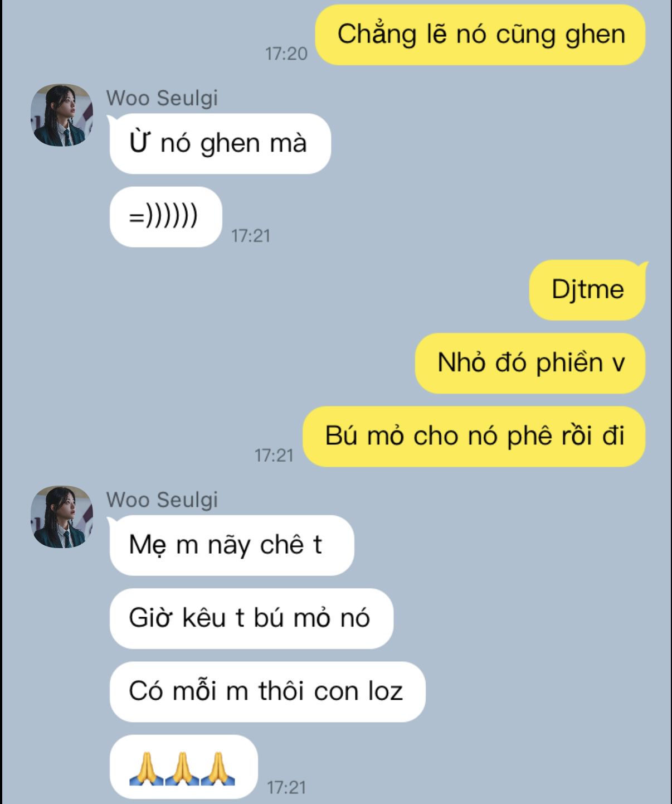Image resolution: width=672 pixels, height=804 pixels.
Task: Select the 'Ừ nó ghen mà' bubble
Action: [x=220, y=143]
